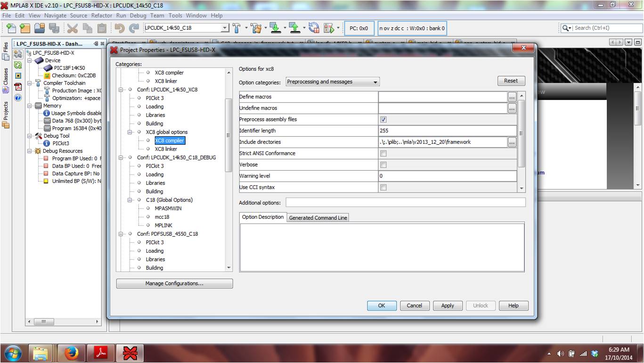The image size is (644, 363).
Task: Click Manage Configurations button
Action: tap(174, 283)
